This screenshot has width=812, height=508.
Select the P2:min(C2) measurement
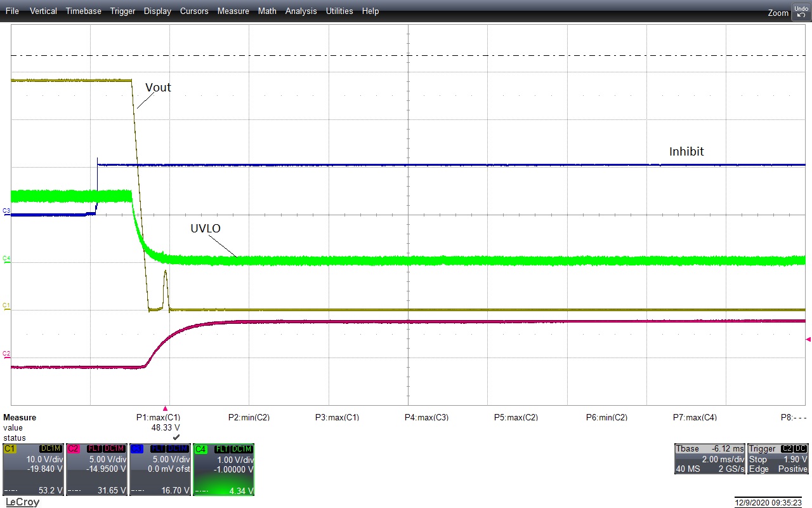click(x=249, y=417)
